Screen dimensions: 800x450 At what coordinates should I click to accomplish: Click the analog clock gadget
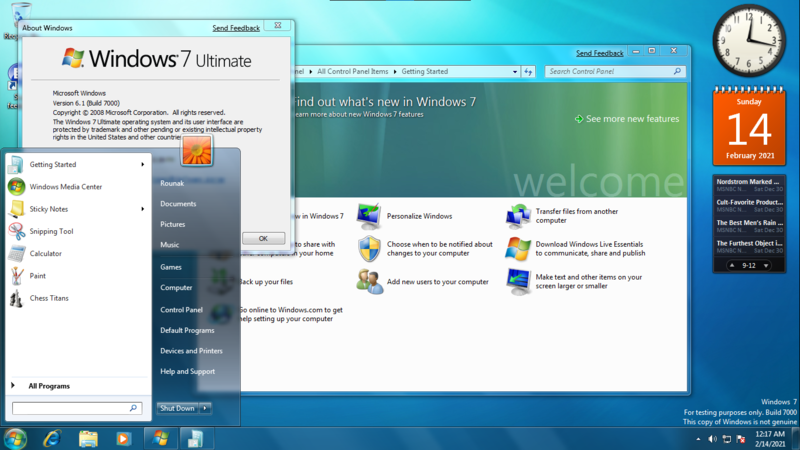[x=749, y=40]
